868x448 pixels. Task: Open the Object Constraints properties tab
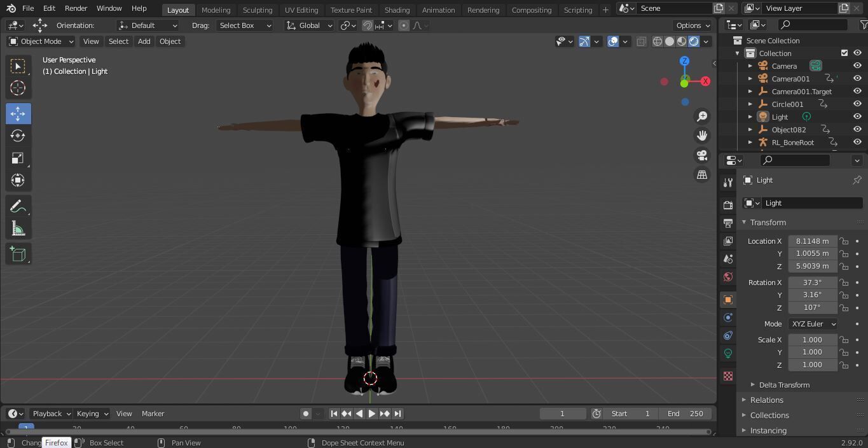[x=728, y=335]
